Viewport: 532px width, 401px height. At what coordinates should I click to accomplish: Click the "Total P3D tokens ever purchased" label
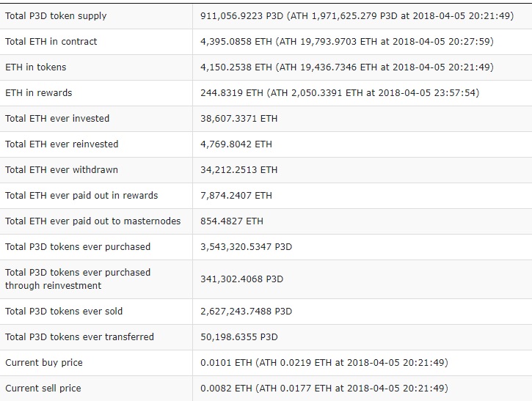click(x=78, y=247)
